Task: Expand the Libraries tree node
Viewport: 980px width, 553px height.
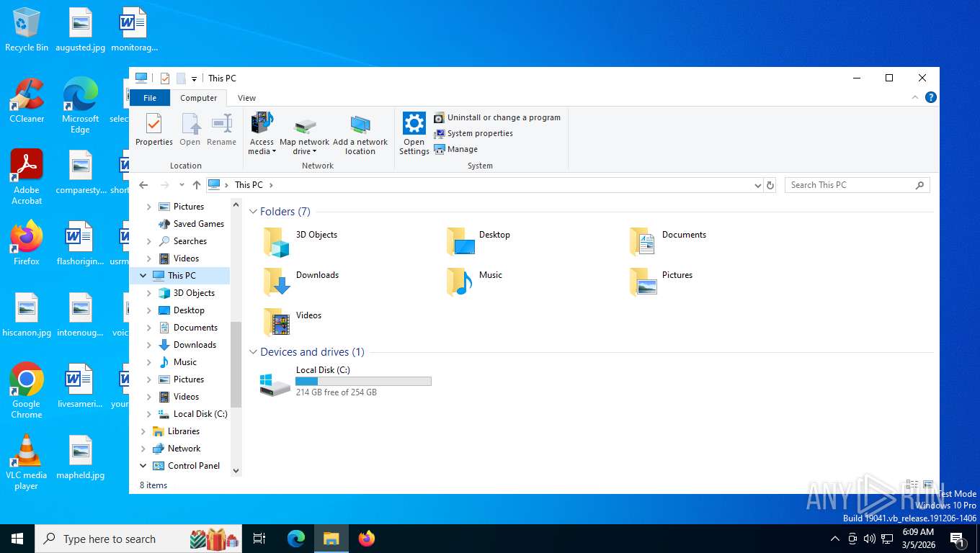Action: (x=143, y=431)
